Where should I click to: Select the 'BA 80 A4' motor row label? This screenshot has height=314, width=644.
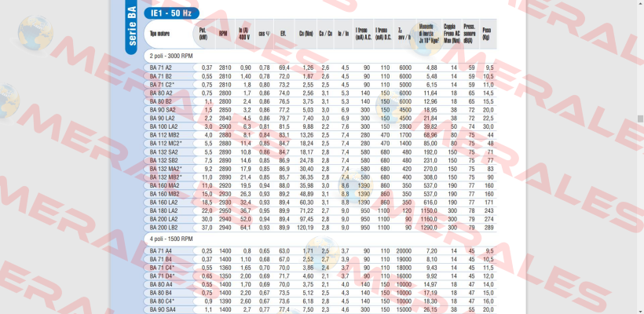(160, 284)
